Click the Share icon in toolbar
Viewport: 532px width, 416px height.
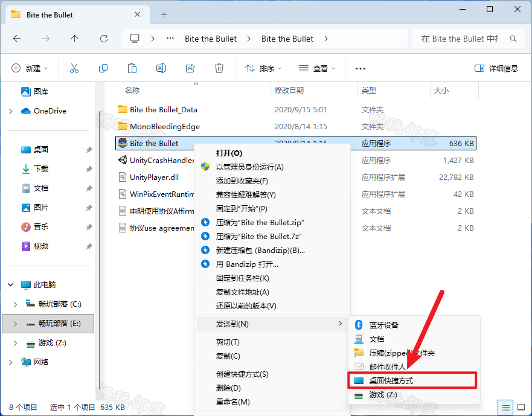point(190,68)
